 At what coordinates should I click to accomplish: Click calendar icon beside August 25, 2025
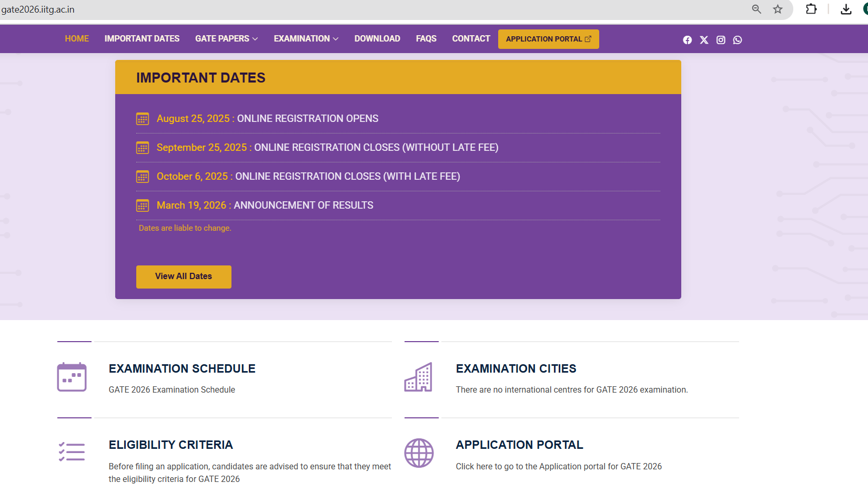(143, 119)
